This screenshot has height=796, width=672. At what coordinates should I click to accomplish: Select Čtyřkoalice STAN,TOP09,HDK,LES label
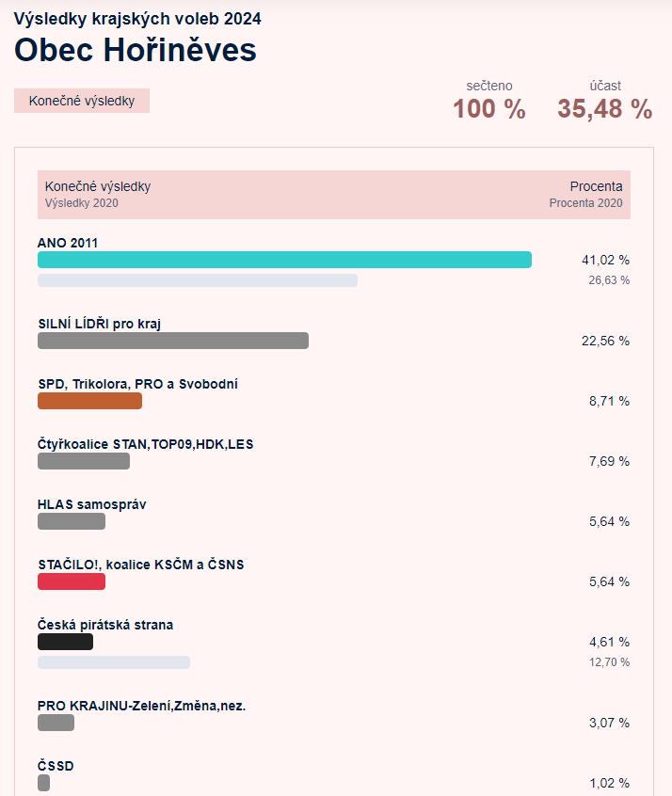pos(145,444)
